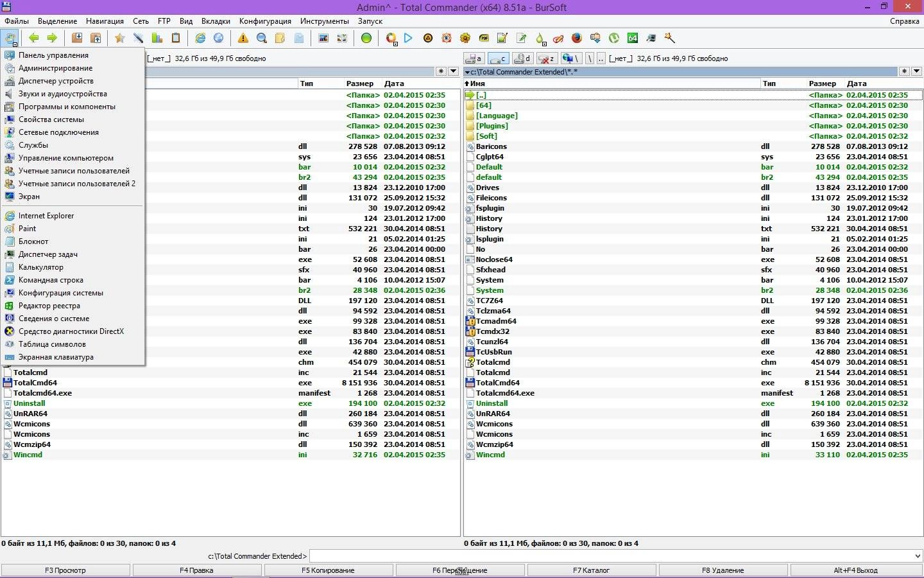
Task: Click the F8 Удаление button
Action: click(723, 570)
